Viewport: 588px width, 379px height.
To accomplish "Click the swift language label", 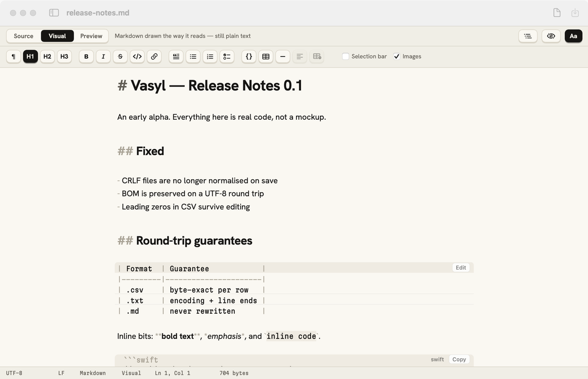I will [x=437, y=359].
